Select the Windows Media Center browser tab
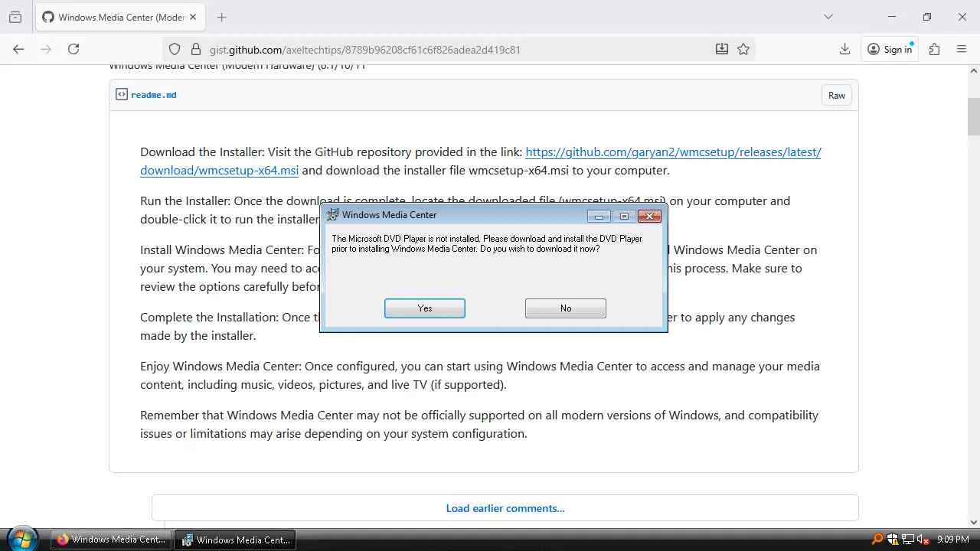The width and height of the screenshot is (980, 551). 119,17
